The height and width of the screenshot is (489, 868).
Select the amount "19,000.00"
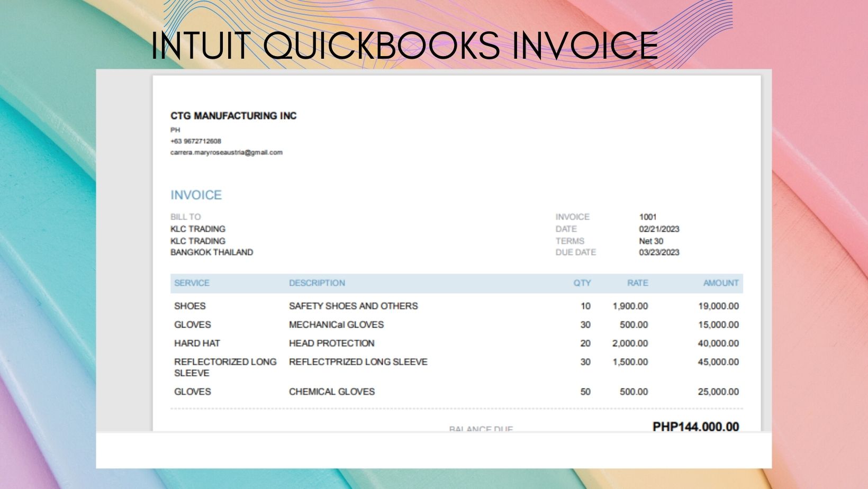click(x=719, y=306)
